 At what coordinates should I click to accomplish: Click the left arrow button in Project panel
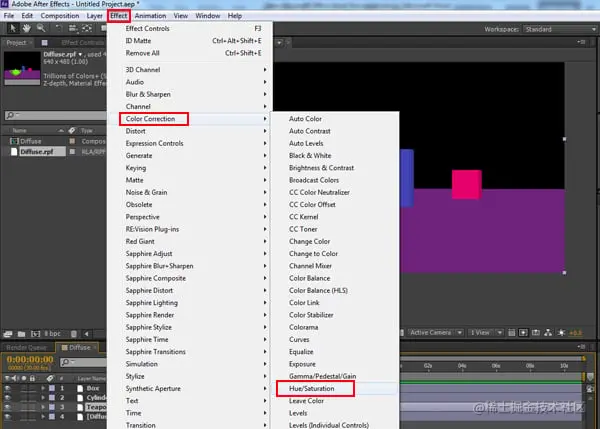[87, 334]
